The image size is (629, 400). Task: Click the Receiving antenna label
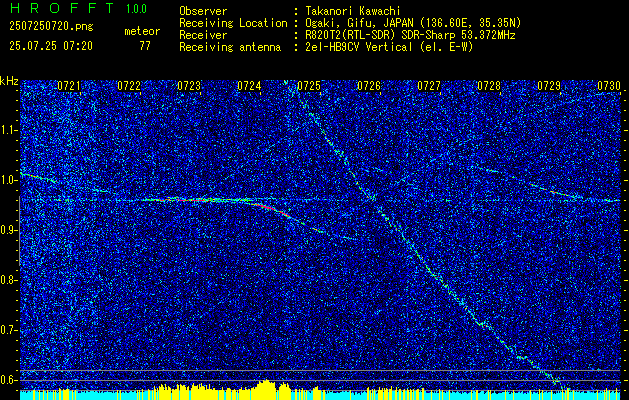tap(230, 47)
